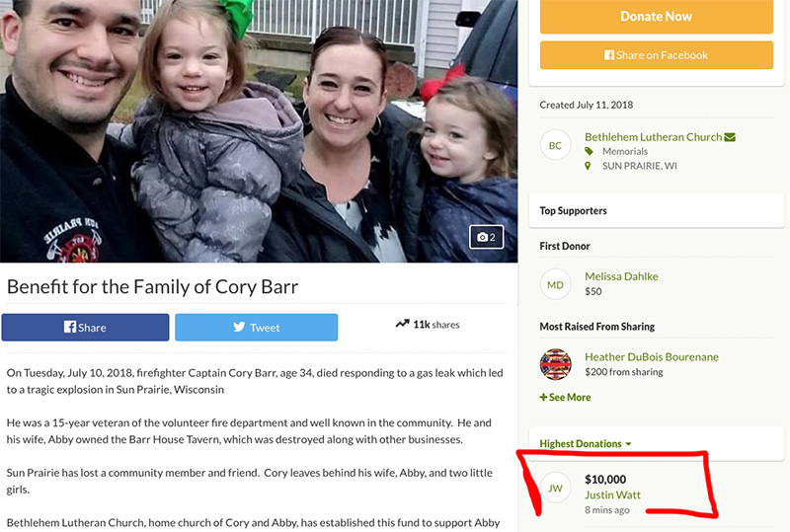Image resolution: width=790 pixels, height=532 pixels.
Task: Click the JW donor avatar
Action: (x=555, y=488)
